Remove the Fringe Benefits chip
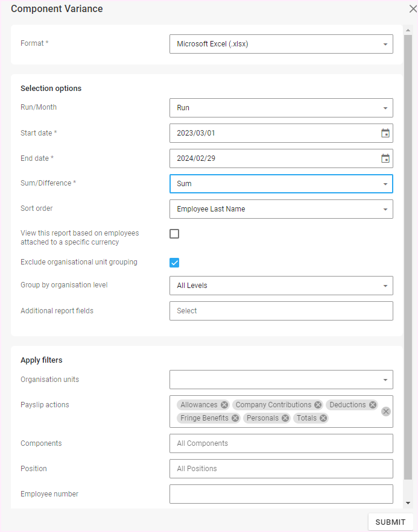The height and width of the screenshot is (532, 418). pos(235,418)
